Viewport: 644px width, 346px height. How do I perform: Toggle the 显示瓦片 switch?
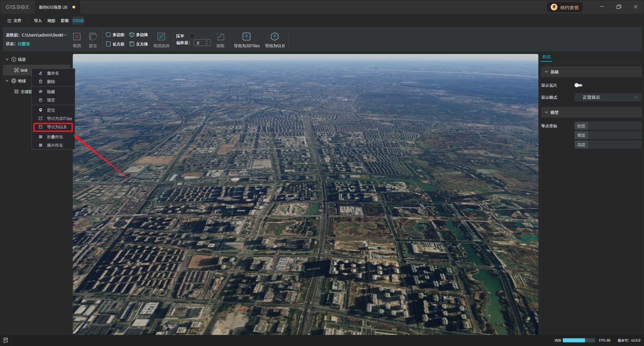click(x=578, y=85)
